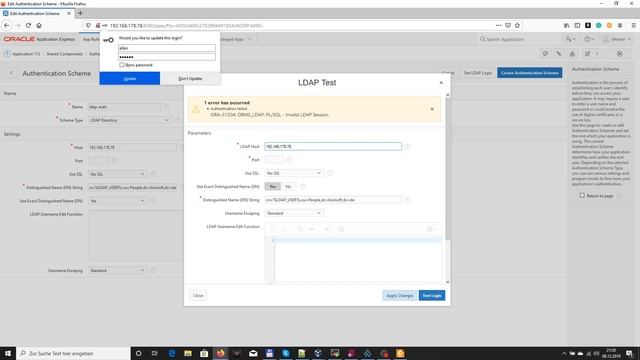
Task: Open page actions three-dots in address bar
Action: click(498, 25)
